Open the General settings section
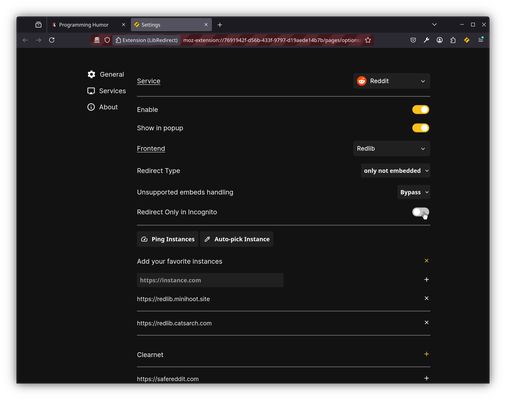The width and height of the screenshot is (506, 400). [106, 74]
